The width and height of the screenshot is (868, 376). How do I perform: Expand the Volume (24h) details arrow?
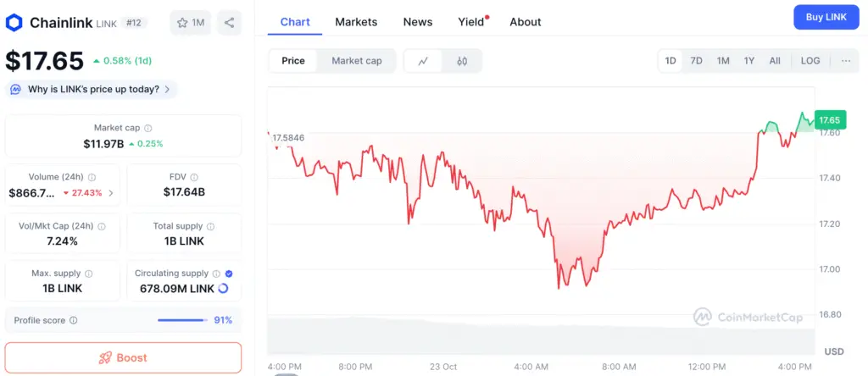110,193
